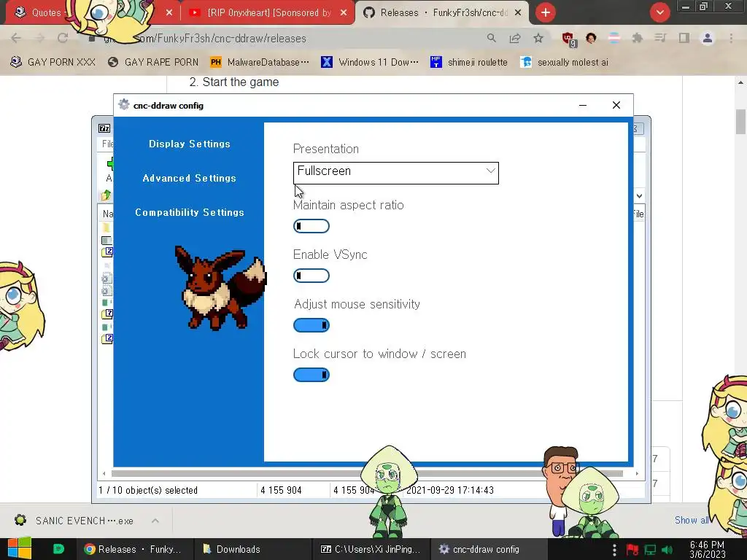Viewport: 747px width, 560px height.
Task: Go back in browser history
Action: (x=16, y=39)
